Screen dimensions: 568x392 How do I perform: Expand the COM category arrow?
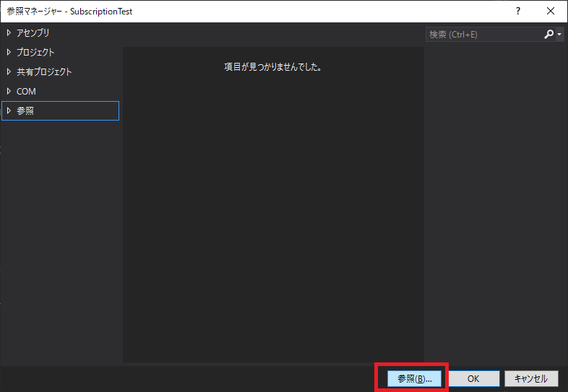point(9,91)
